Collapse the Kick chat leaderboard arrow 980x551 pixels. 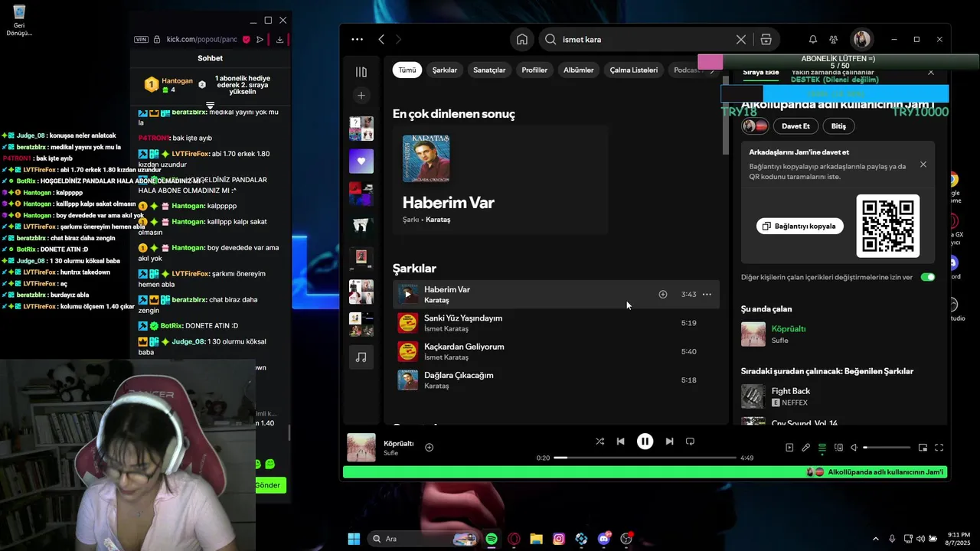pyautogui.click(x=211, y=106)
